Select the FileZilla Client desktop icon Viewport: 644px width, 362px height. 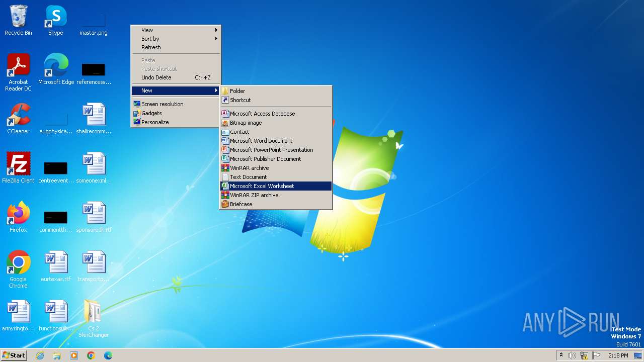18,168
